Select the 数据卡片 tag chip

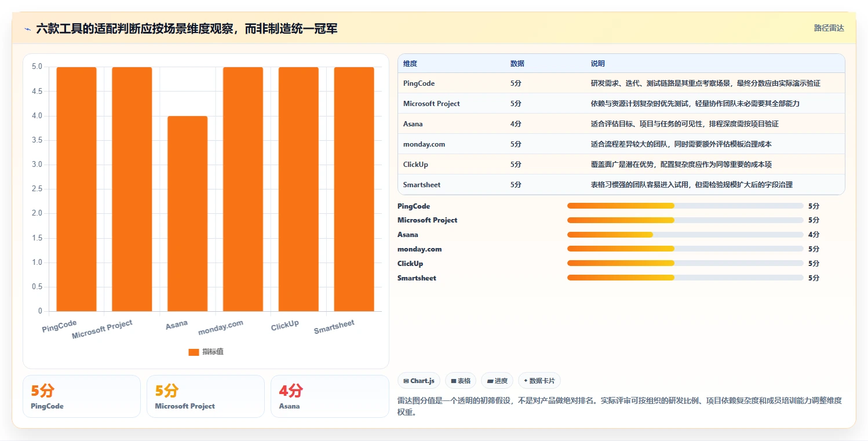[x=539, y=381]
